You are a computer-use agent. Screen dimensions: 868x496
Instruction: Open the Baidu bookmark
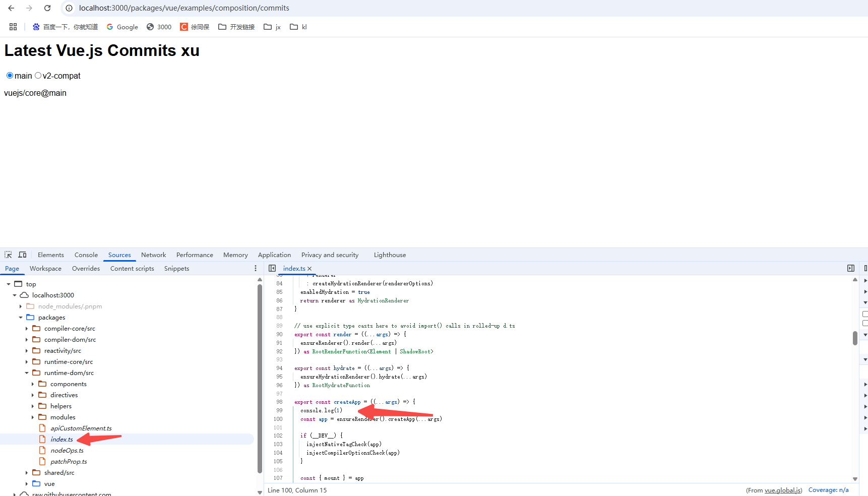(x=65, y=27)
